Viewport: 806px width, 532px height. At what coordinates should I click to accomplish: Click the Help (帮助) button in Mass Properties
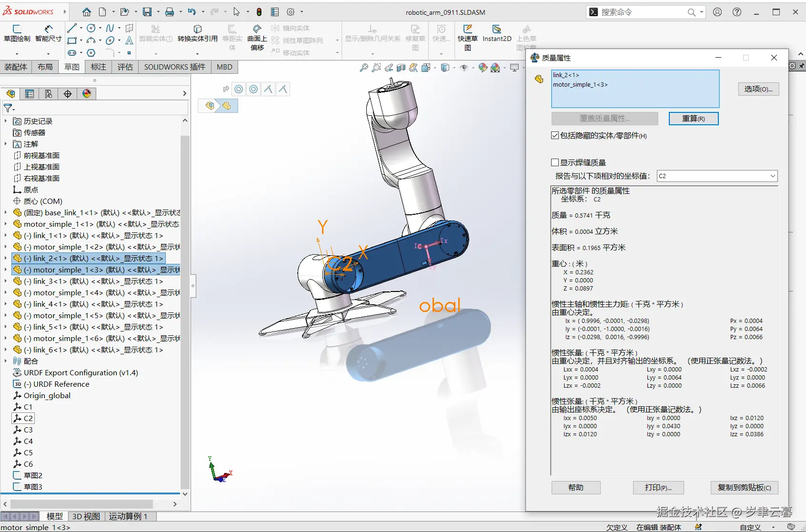[576, 488]
